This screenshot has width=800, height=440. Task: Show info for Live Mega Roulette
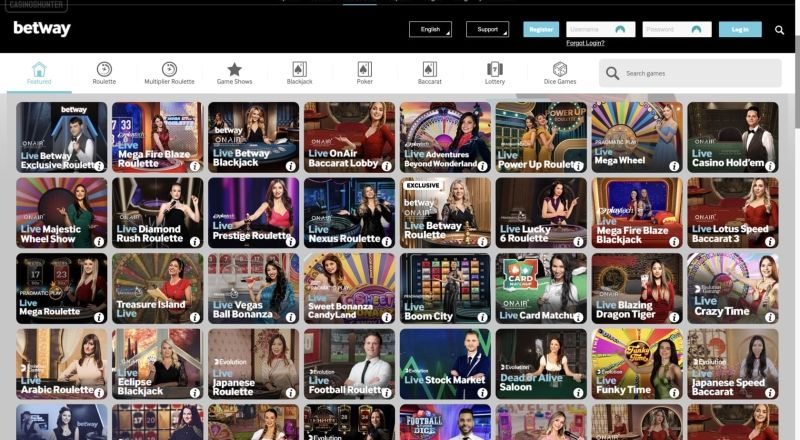point(99,317)
